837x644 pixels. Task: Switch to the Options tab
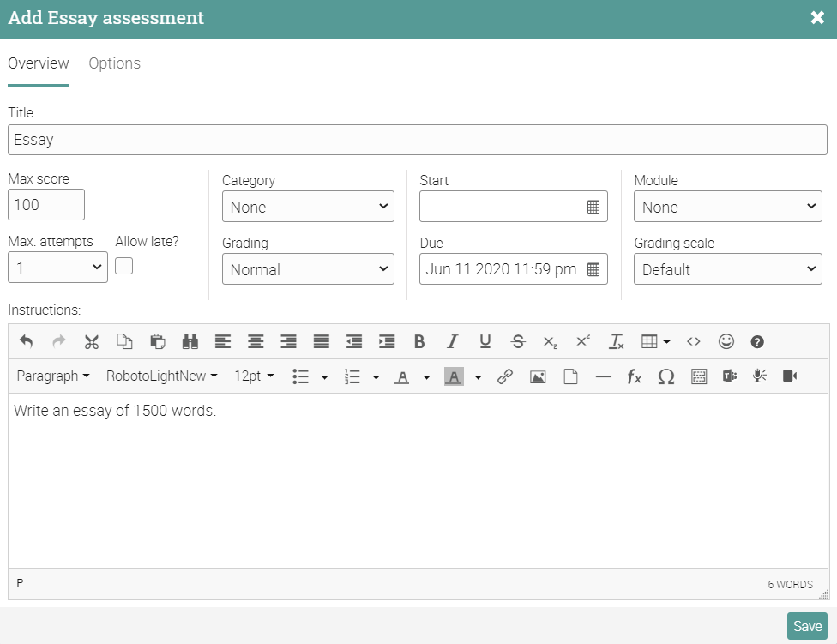115,63
